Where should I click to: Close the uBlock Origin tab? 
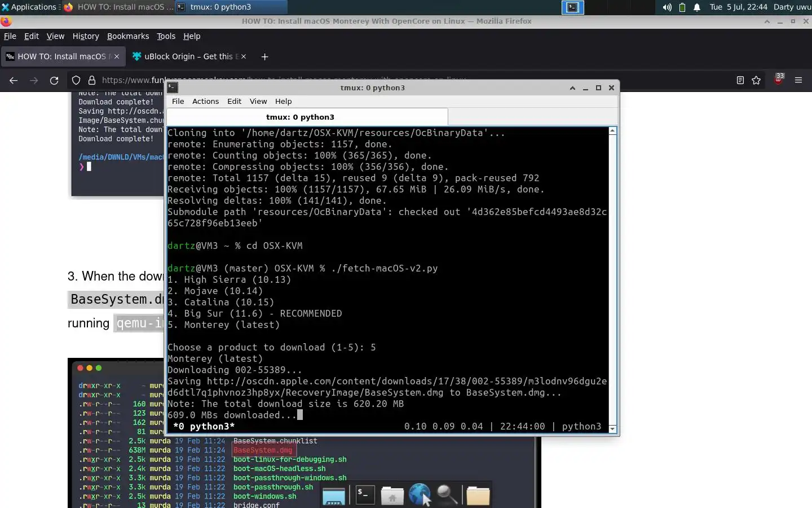(244, 56)
